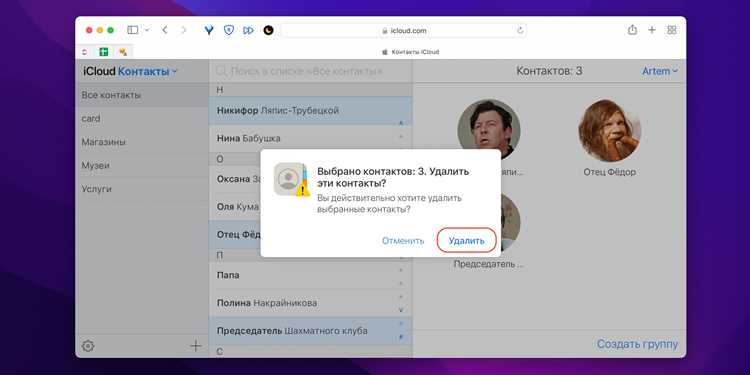
Task: Click the dark moon extension icon
Action: [268, 30]
